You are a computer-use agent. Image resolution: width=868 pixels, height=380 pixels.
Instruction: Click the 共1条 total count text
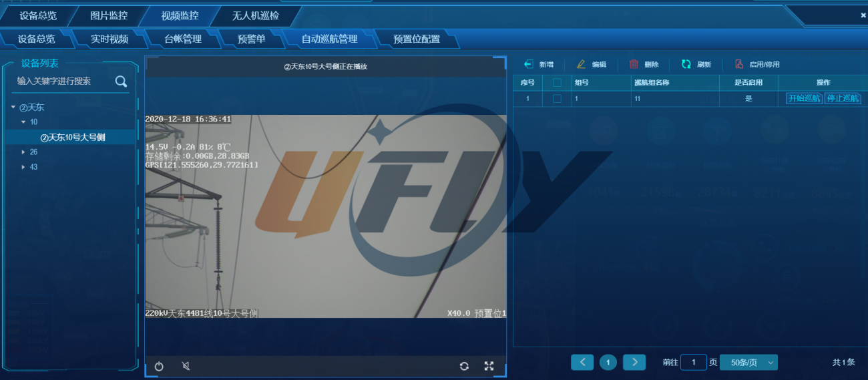[843, 362]
